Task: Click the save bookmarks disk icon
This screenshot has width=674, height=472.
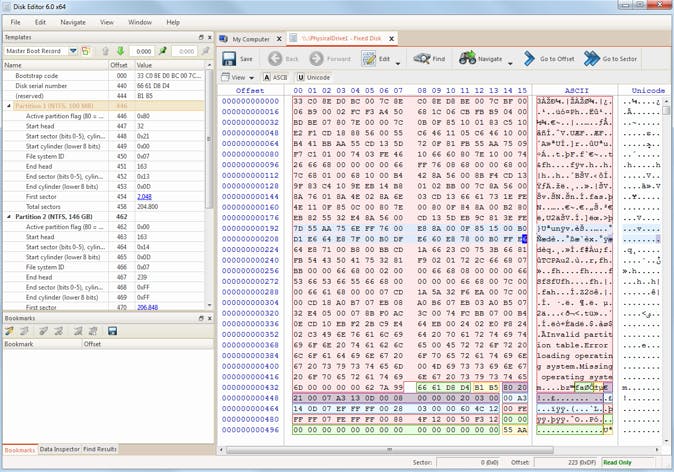Action: click(113, 331)
